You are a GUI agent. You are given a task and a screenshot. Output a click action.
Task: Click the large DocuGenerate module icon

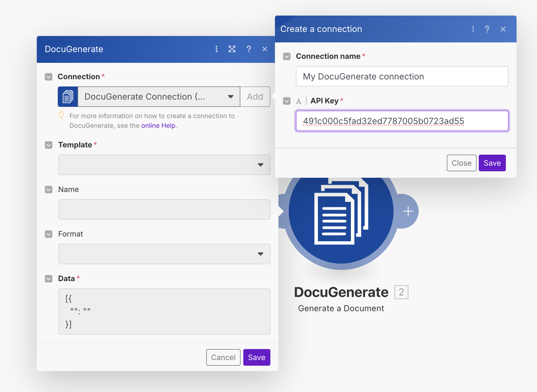click(x=341, y=211)
